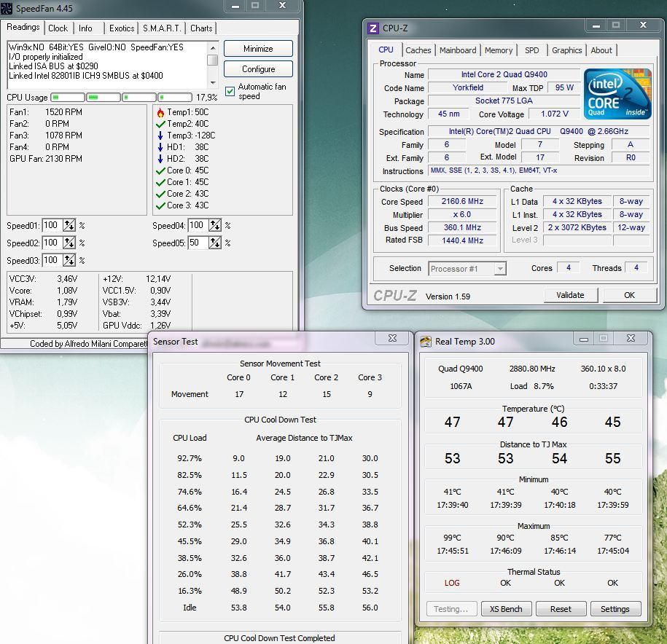Click the 99°C maximum temperature in Real Temp
Viewport: 667px width, 644px height.
pos(452,538)
